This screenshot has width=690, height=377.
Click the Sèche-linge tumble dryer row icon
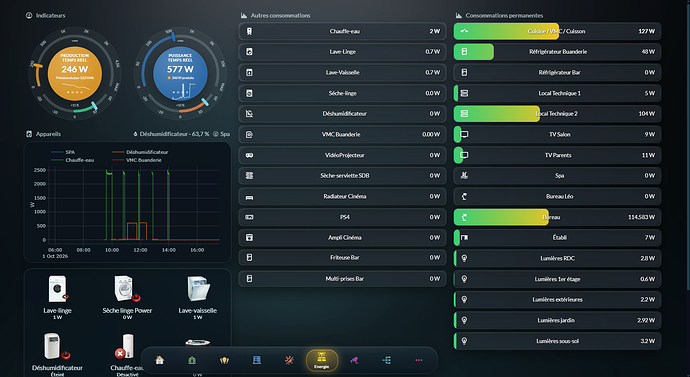click(250, 93)
